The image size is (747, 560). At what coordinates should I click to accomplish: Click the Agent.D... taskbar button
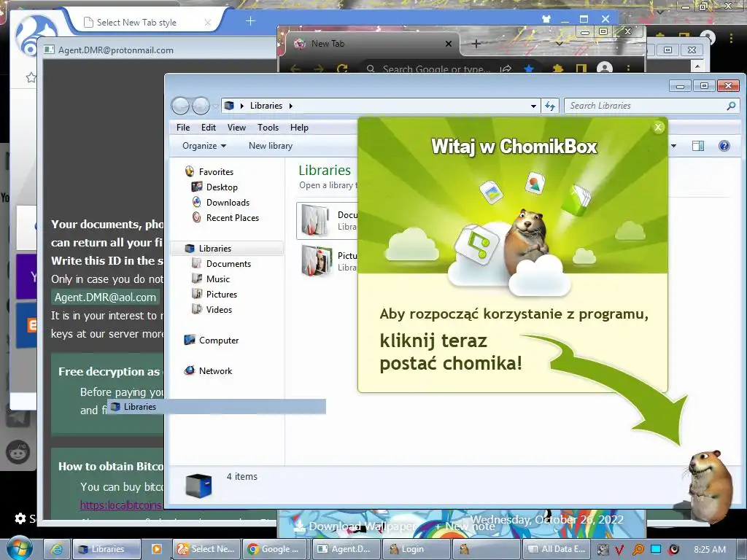345,549
